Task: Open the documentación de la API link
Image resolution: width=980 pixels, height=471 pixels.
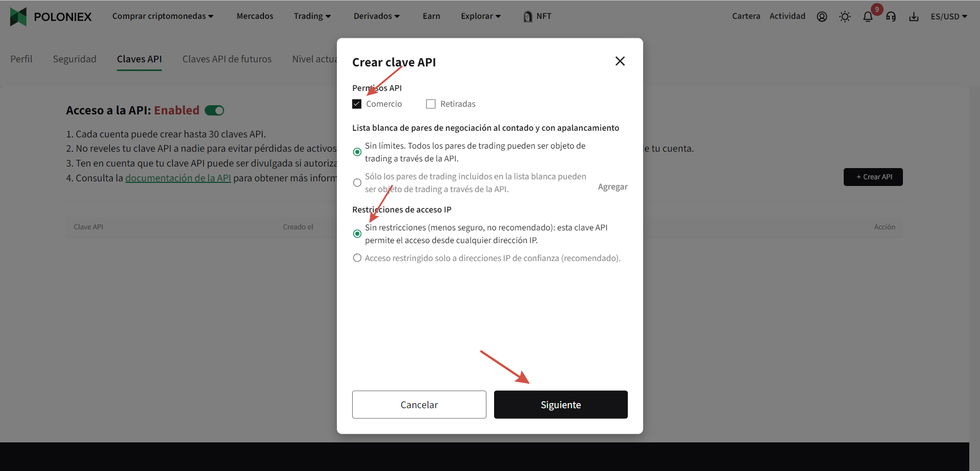Action: click(178, 178)
